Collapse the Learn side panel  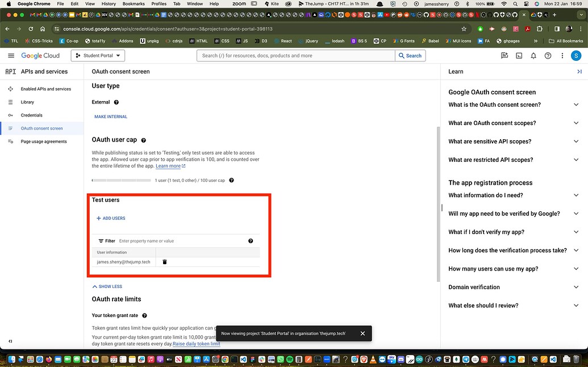pos(579,71)
